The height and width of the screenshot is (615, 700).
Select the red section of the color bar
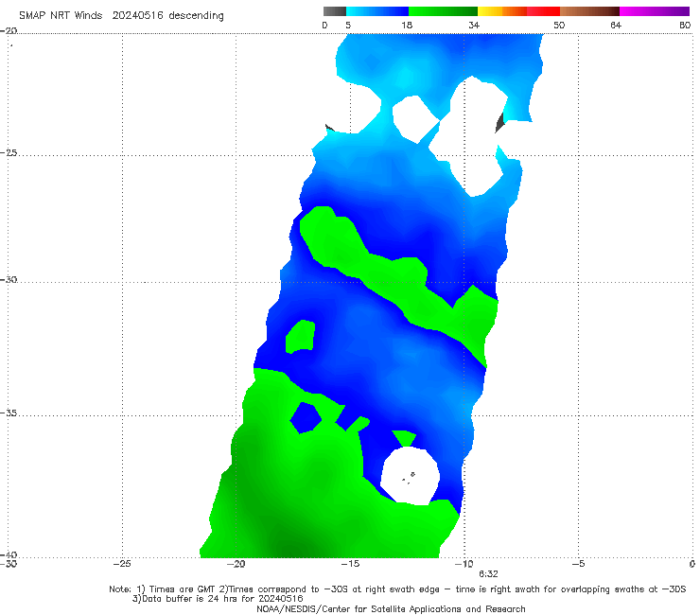(543, 11)
